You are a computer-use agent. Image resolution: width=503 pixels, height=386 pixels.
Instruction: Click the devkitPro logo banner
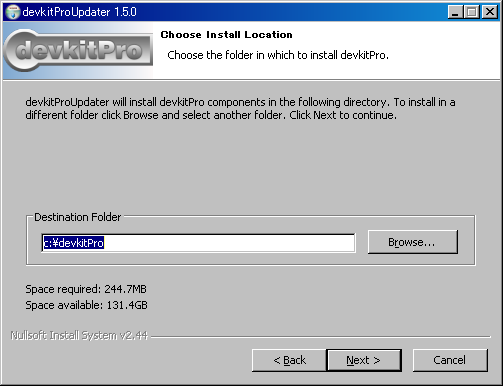click(78, 50)
